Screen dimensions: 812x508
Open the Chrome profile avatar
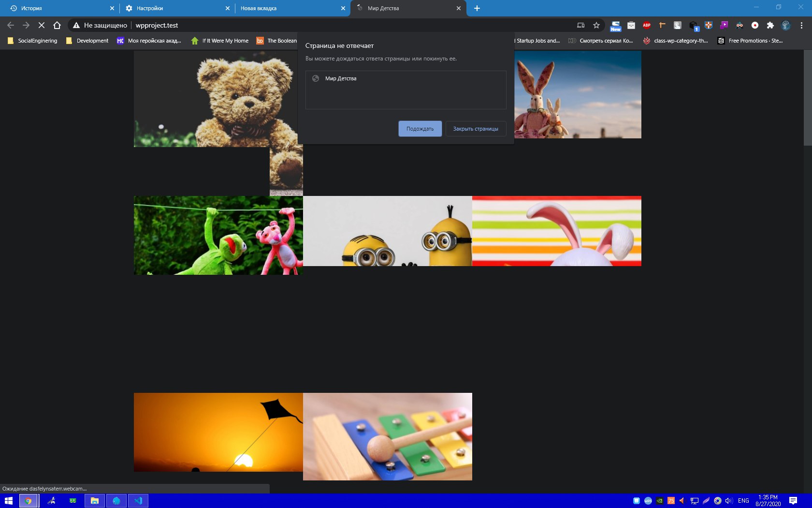point(786,25)
